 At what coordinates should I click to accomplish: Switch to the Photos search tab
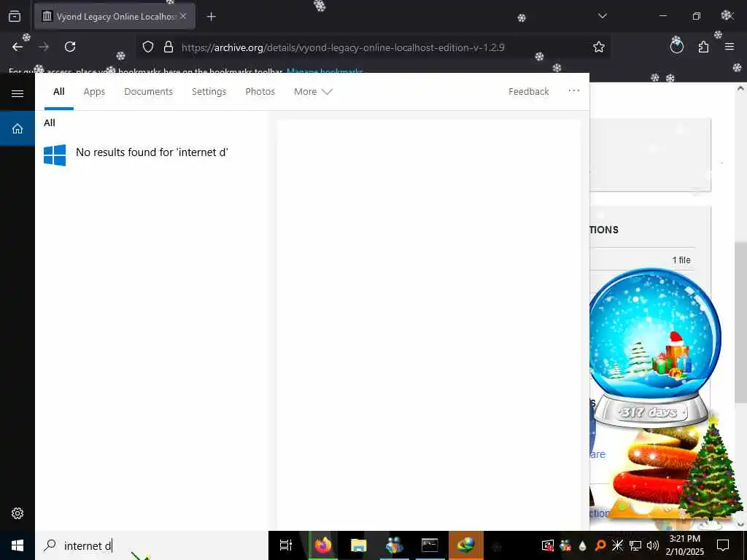click(260, 91)
